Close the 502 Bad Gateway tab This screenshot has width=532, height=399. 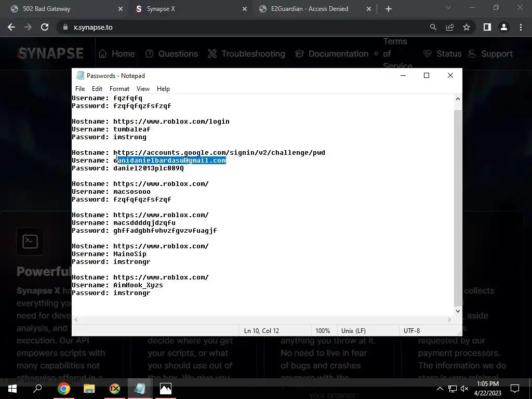pos(121,9)
